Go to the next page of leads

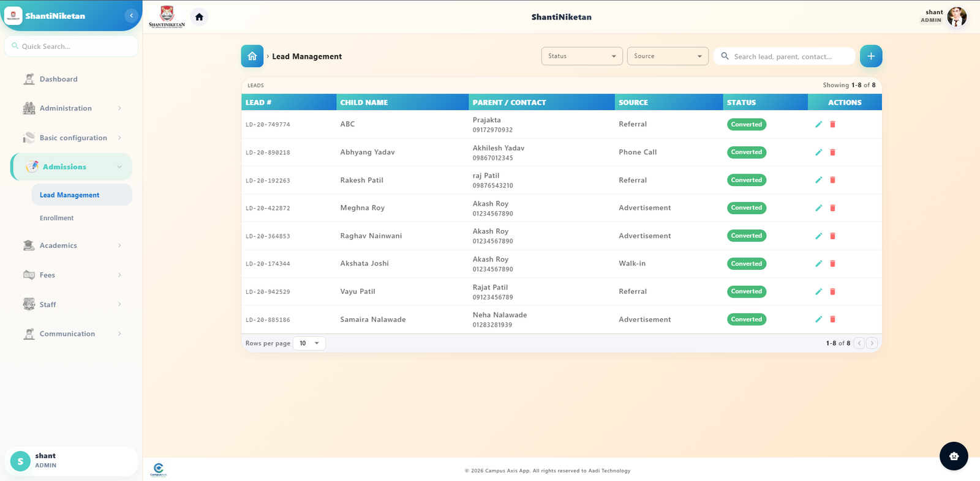click(872, 343)
